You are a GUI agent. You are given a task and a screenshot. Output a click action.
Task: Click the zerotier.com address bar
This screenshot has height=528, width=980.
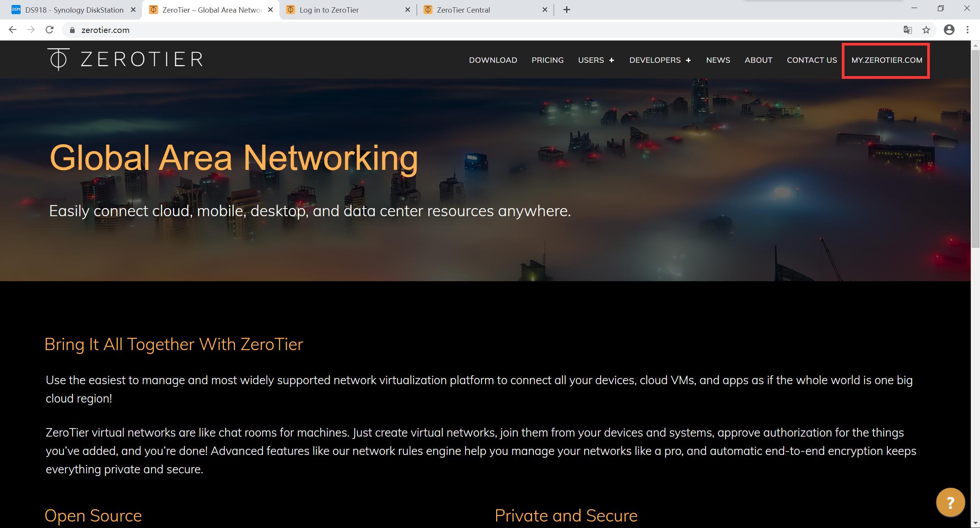(459, 30)
